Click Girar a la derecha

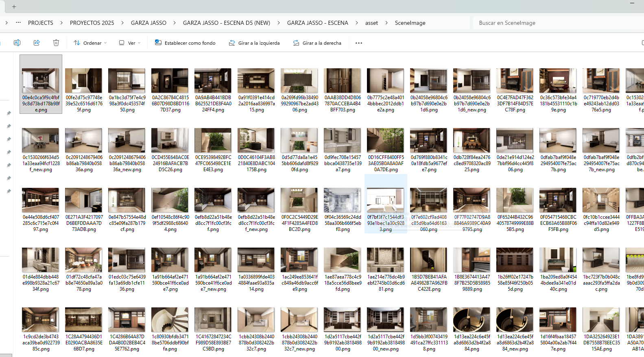317,43
